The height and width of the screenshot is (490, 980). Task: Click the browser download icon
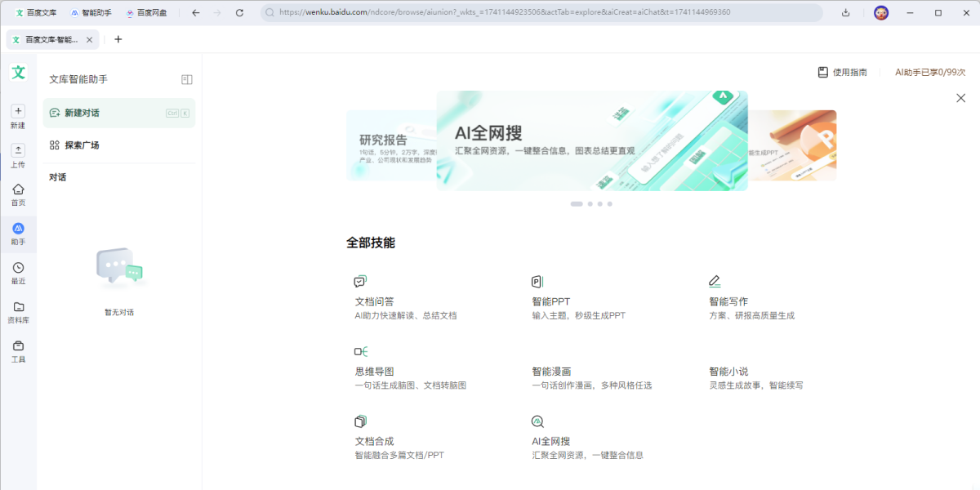[x=845, y=12]
